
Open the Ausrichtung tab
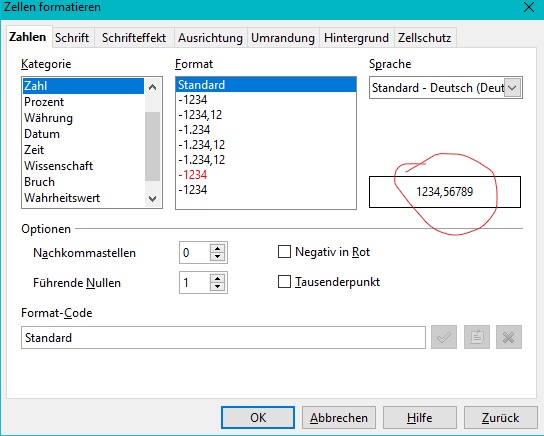click(x=210, y=38)
